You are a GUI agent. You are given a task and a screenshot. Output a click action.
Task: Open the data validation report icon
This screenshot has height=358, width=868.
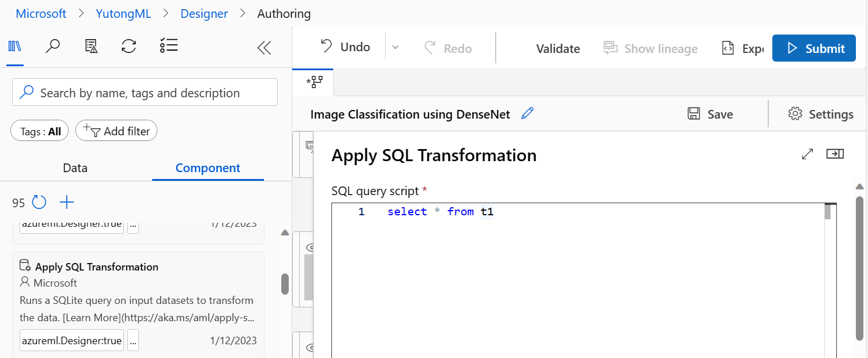pos(90,46)
